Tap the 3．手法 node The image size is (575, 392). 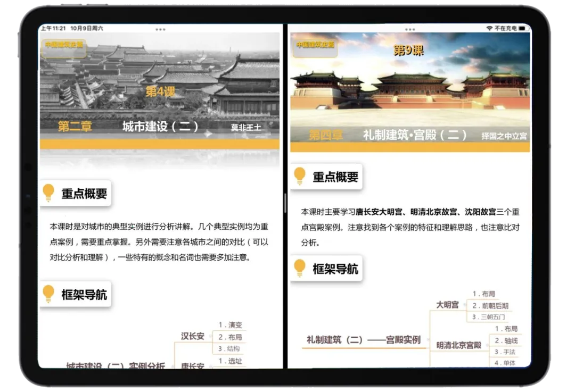pyautogui.click(x=505, y=352)
